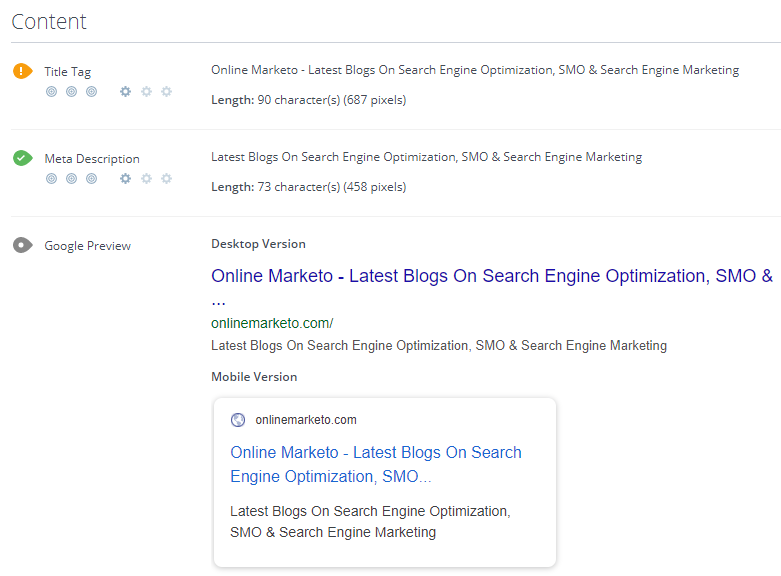Click the dark gear icon under Title Tag
The width and height of the screenshot is (781, 576).
[x=125, y=92]
